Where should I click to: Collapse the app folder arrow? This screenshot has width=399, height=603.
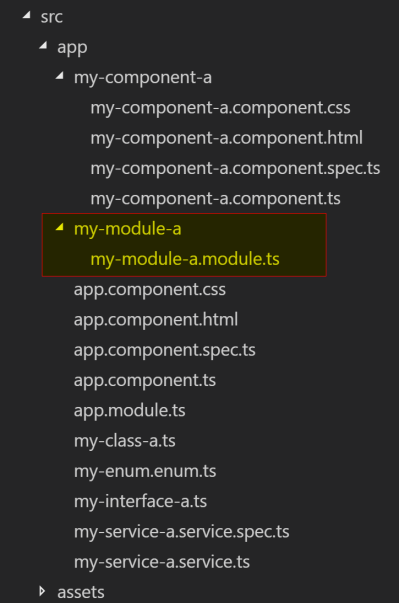tap(43, 46)
